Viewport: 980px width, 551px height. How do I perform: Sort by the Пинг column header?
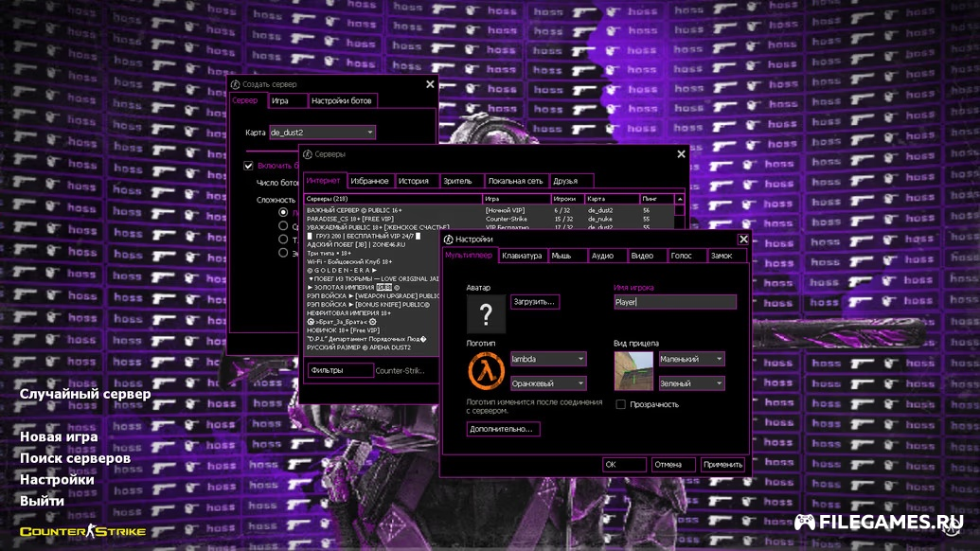click(656, 199)
